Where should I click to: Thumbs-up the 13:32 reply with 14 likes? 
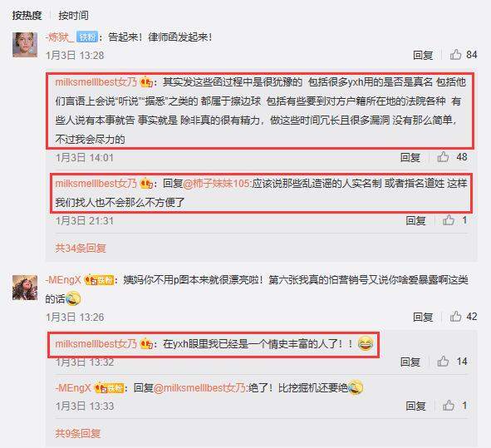pos(443,362)
